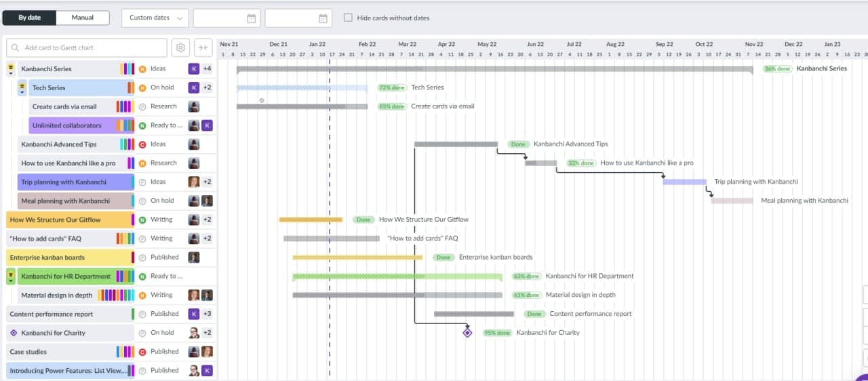The width and height of the screenshot is (868, 381).
Task: Click the Kanbanchi for Charity milestone diamond icon
Action: click(14, 333)
